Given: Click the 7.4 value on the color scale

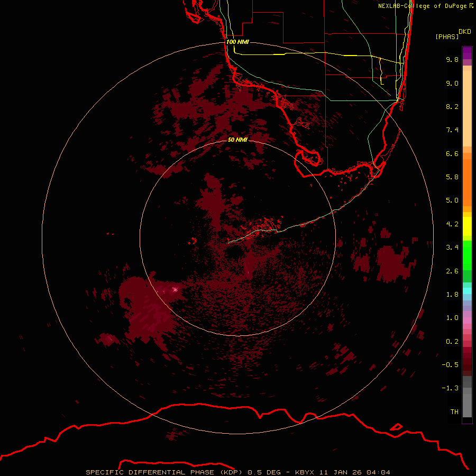Looking at the screenshot, I should tap(452, 130).
